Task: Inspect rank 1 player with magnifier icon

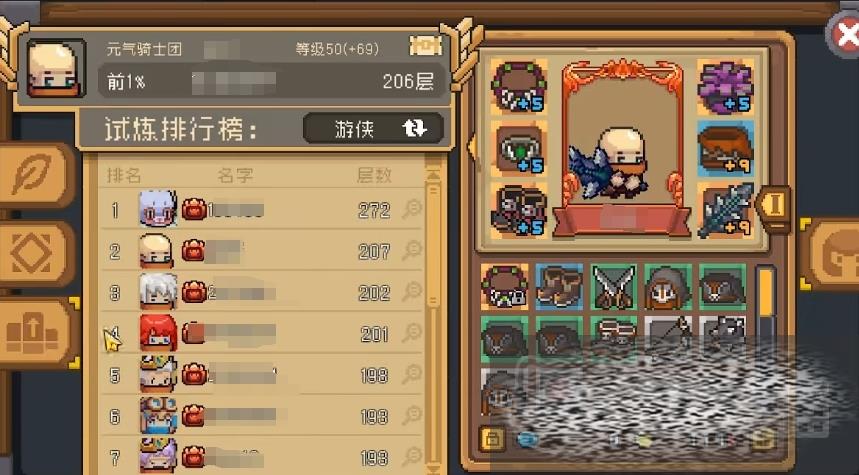Action: click(411, 209)
